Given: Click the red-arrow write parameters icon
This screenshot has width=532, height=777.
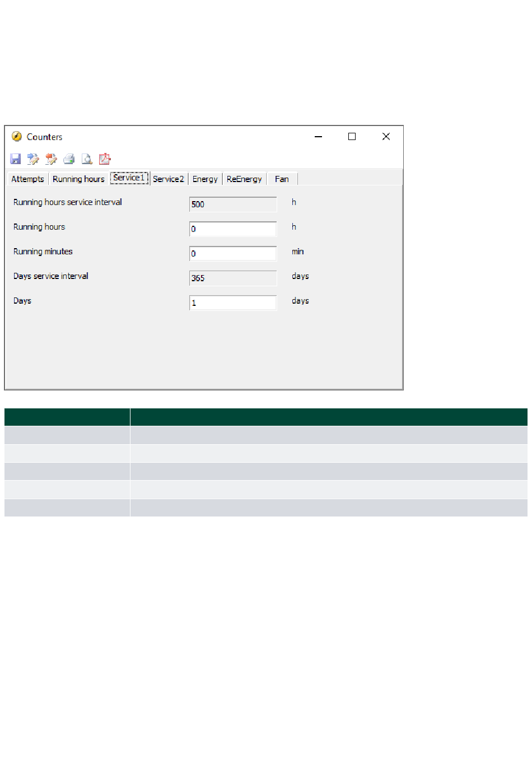Looking at the screenshot, I should [x=52, y=159].
